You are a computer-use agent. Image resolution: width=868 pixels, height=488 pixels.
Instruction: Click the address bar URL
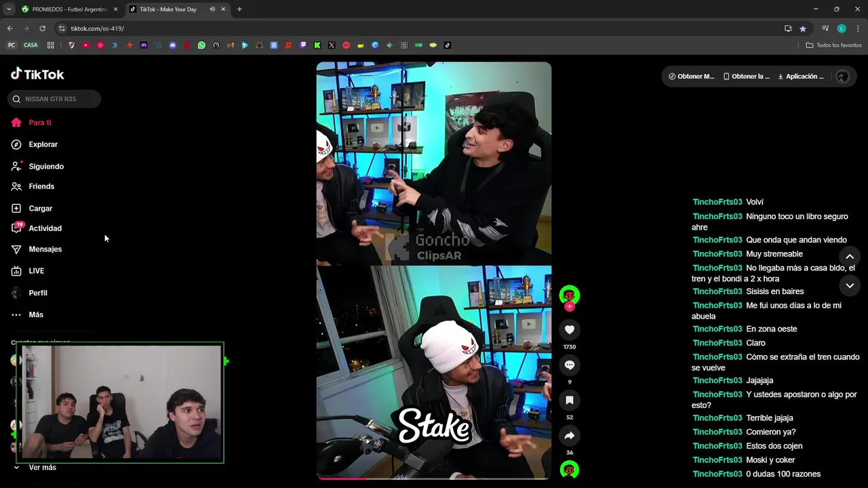[x=98, y=28]
